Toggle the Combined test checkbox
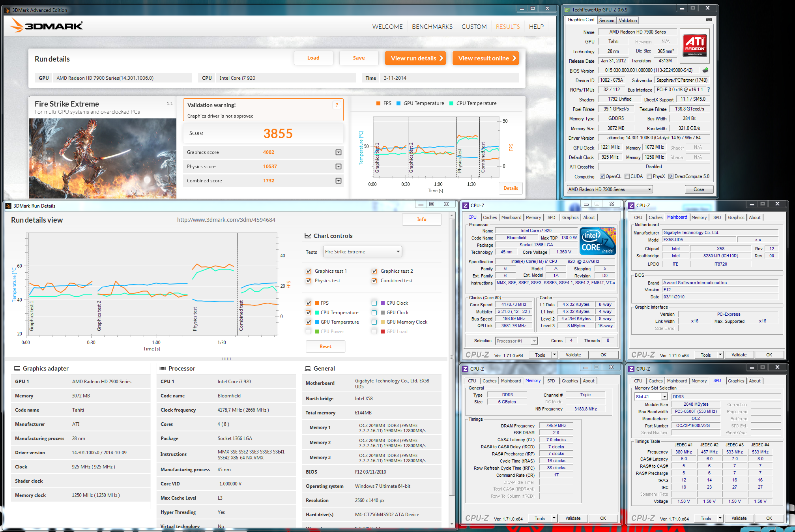The height and width of the screenshot is (532, 795). click(x=374, y=281)
